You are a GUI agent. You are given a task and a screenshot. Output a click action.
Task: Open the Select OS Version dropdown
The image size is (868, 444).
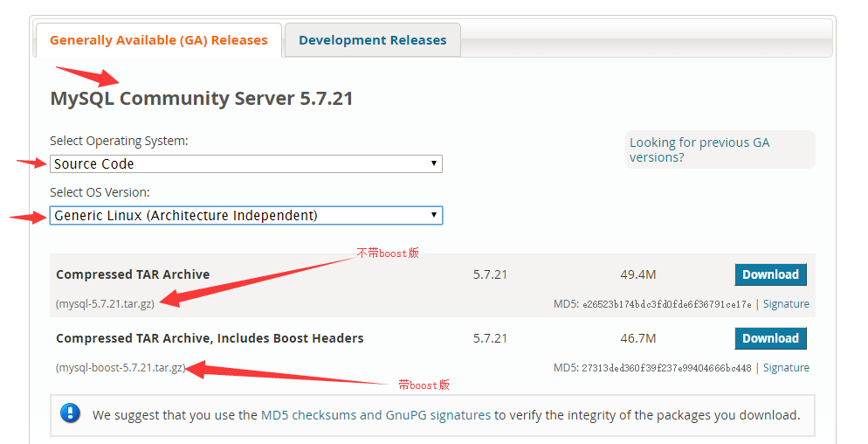point(245,216)
